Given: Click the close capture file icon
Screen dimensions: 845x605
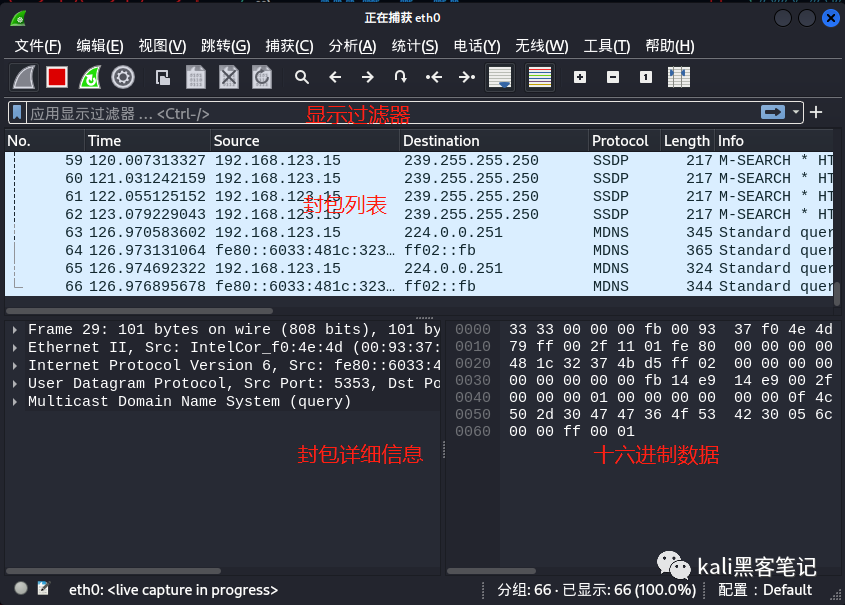Looking at the screenshot, I should 229,78.
